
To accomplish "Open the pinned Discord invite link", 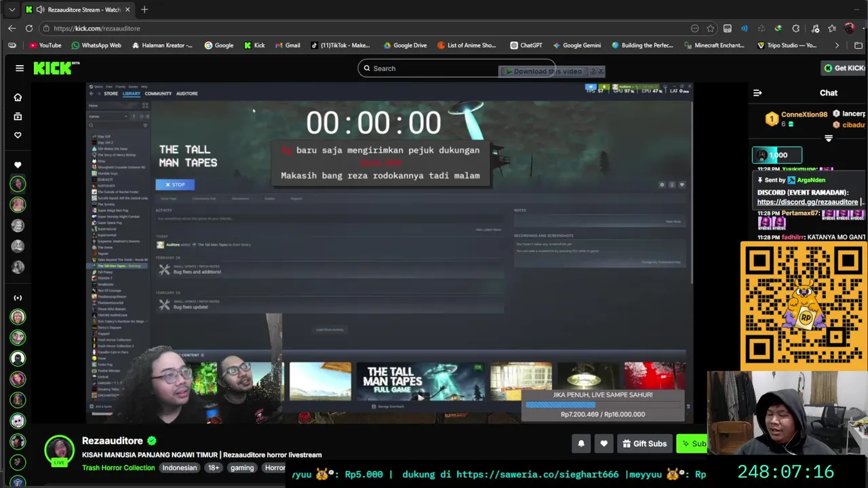I will (808, 202).
